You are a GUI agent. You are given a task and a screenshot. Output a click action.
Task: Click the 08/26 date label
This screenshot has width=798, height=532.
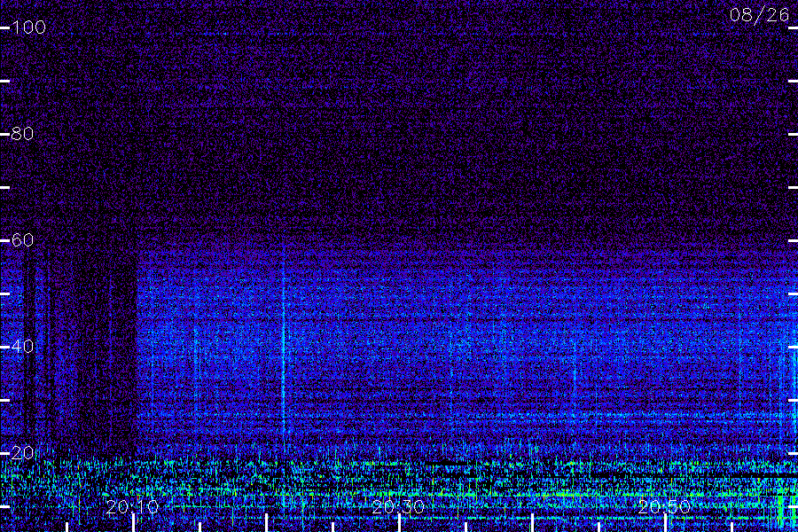[759, 15]
